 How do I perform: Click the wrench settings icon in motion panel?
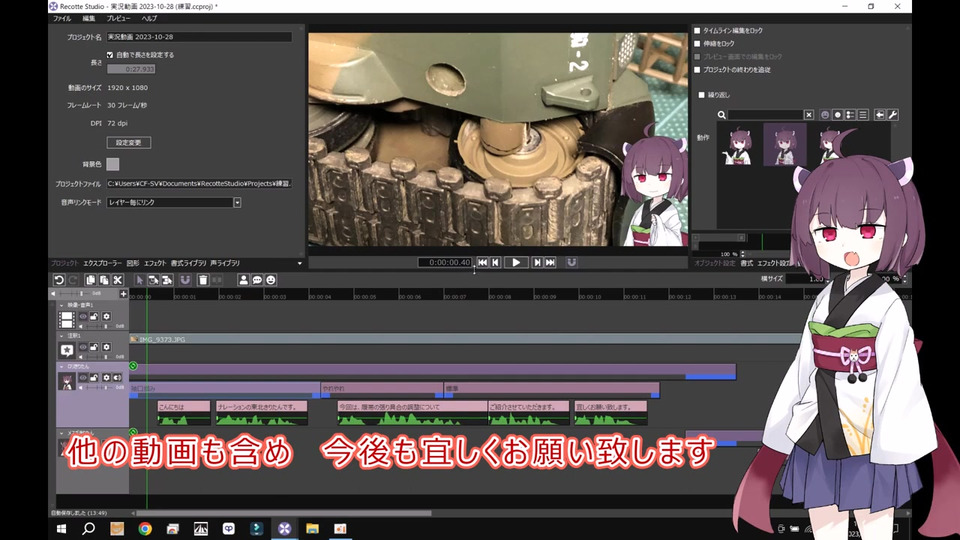coord(893,114)
